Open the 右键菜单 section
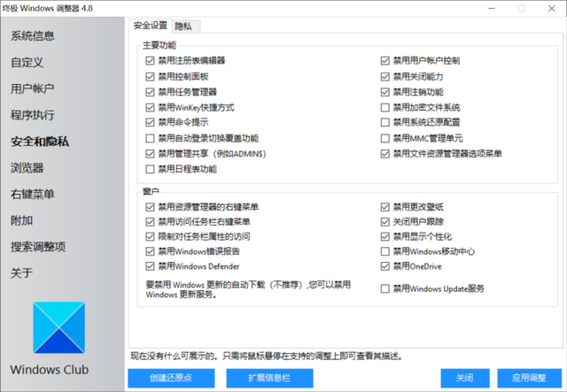 [33, 194]
